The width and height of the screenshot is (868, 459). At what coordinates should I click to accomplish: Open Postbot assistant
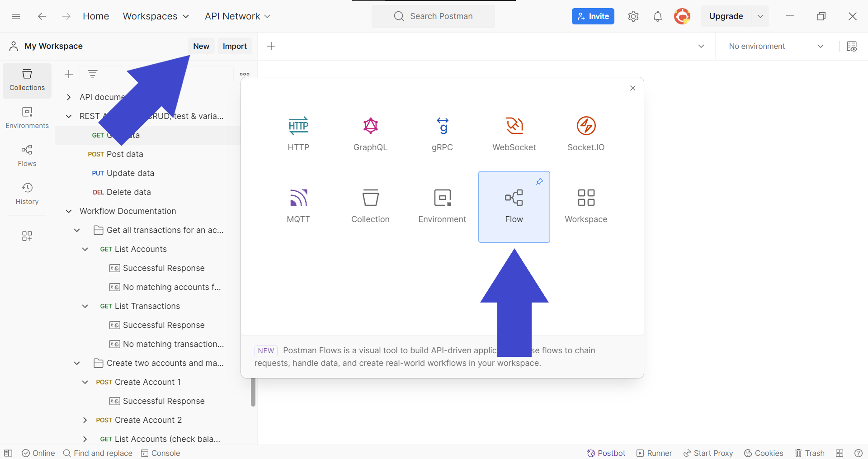pyautogui.click(x=606, y=453)
